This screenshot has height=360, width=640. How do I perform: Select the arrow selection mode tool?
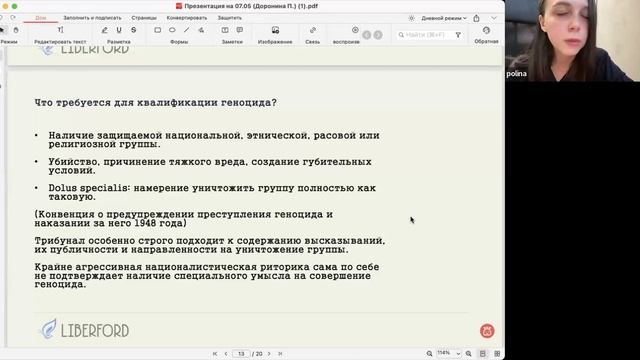coord(2,30)
